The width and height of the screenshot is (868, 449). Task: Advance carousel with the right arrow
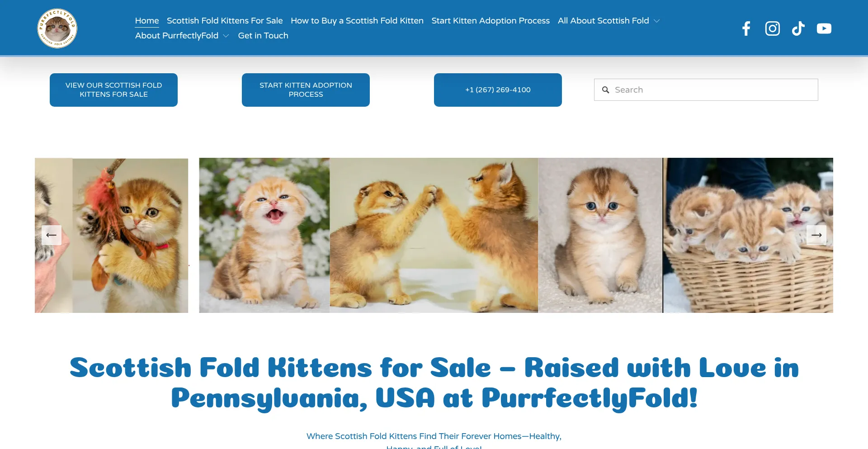[x=816, y=235]
